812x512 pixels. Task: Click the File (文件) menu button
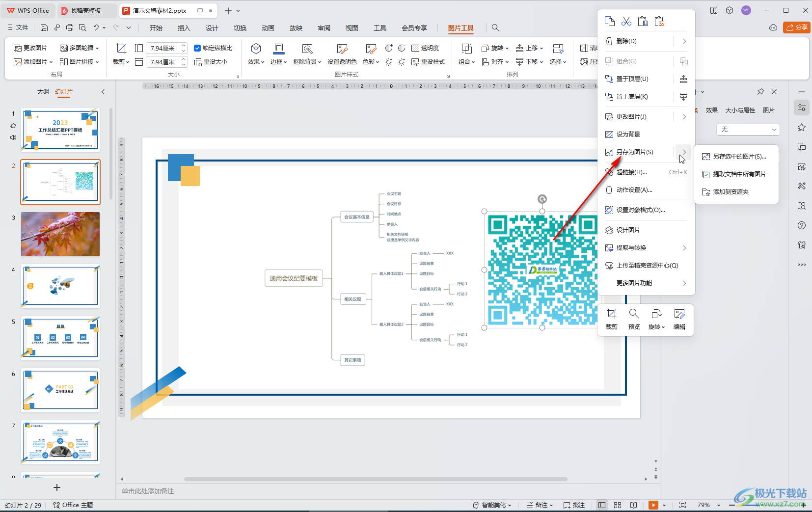[18, 27]
